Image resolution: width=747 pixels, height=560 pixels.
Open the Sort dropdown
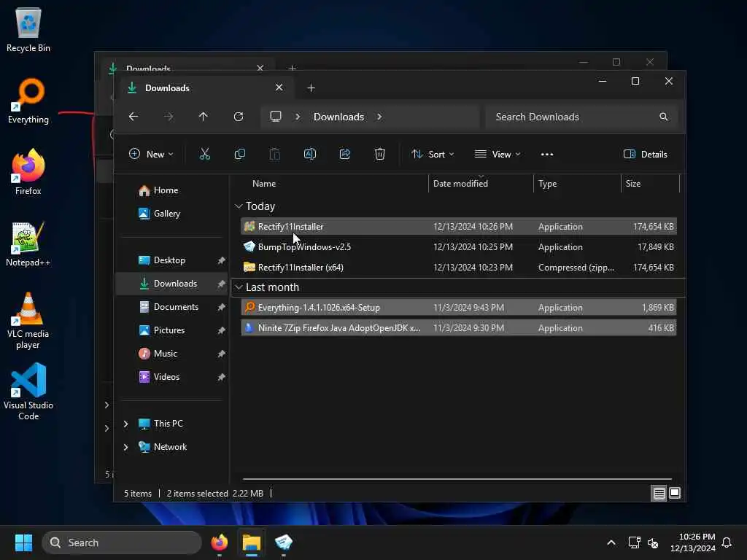[x=433, y=154]
